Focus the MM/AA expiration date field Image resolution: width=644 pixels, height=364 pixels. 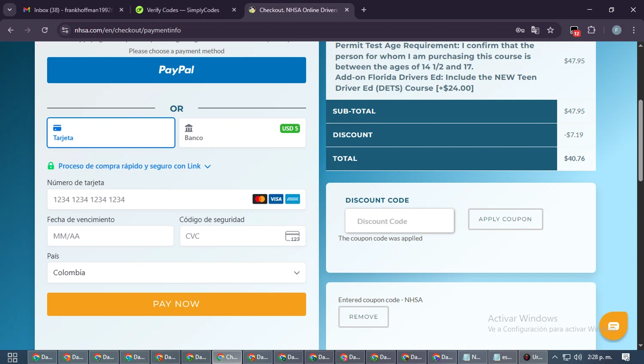click(x=110, y=236)
